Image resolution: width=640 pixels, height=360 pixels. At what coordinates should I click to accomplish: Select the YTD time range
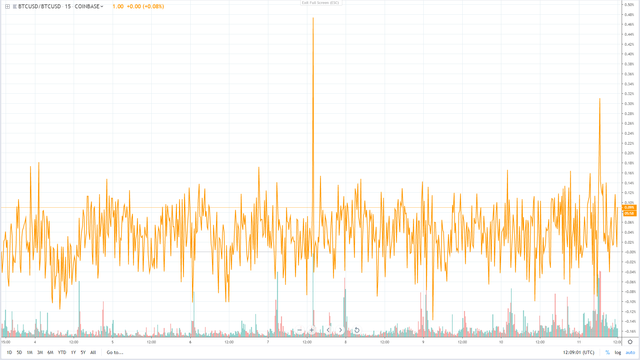click(62, 352)
